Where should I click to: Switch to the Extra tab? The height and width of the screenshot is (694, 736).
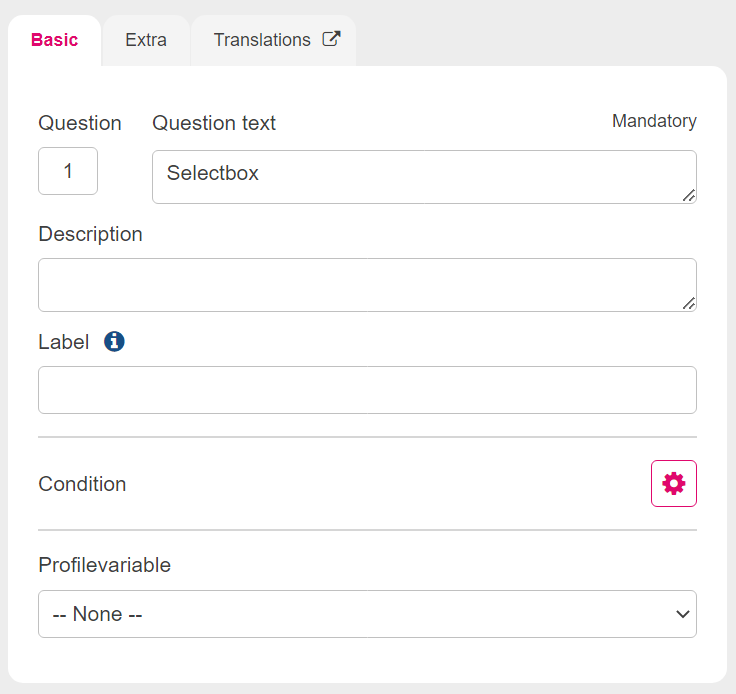click(x=146, y=40)
